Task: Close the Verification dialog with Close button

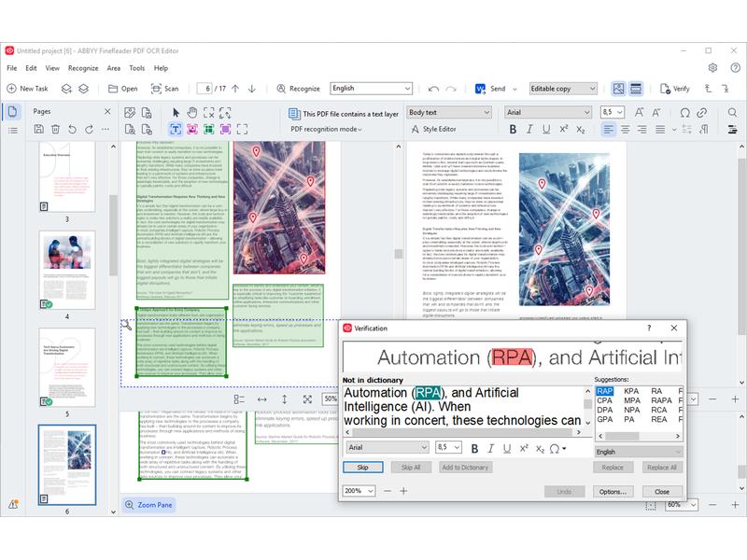Action: (662, 492)
